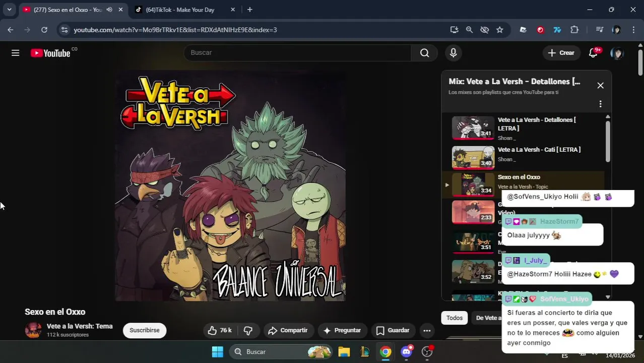The width and height of the screenshot is (644, 363).
Task: Click the playlist panel scrollbar thumb
Action: [x=608, y=141]
